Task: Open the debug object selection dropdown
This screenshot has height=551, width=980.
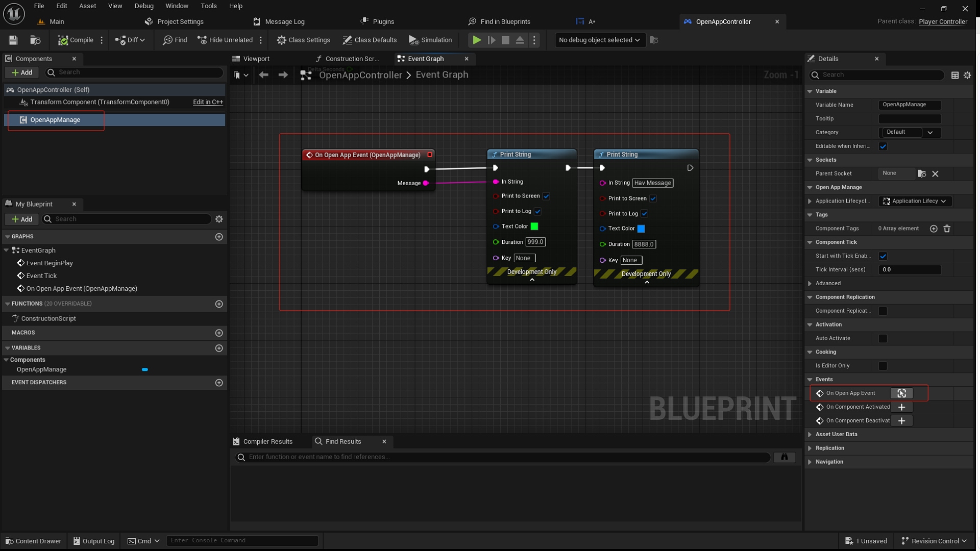Action: pyautogui.click(x=599, y=40)
